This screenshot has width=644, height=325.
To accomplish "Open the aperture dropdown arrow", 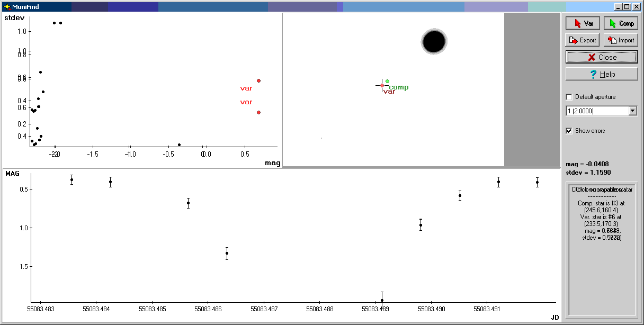I will [632, 111].
